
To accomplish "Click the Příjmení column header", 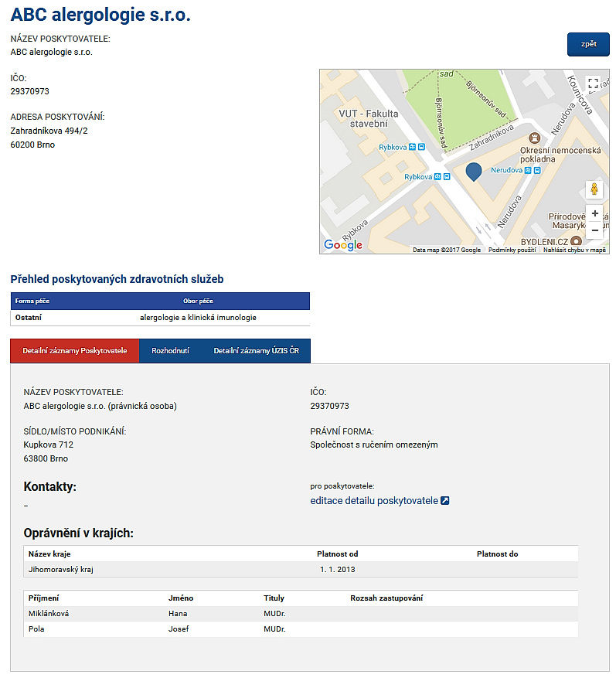I will pos(43,598).
